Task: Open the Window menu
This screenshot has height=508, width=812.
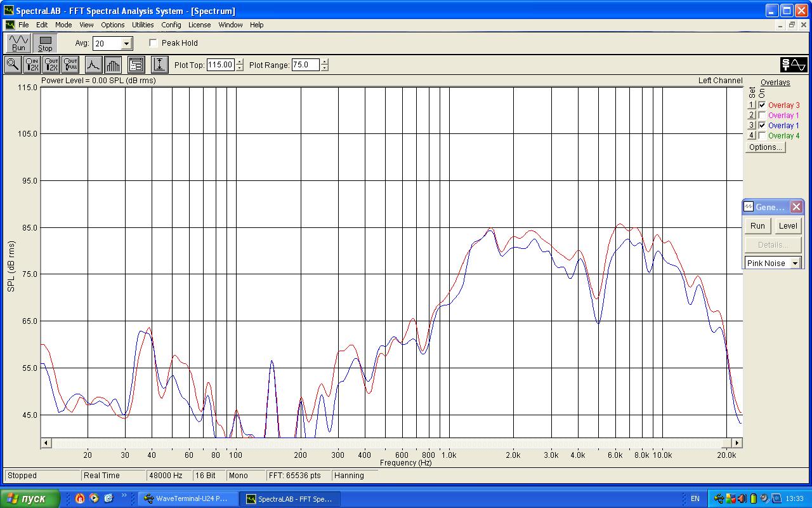Action: tap(230, 25)
